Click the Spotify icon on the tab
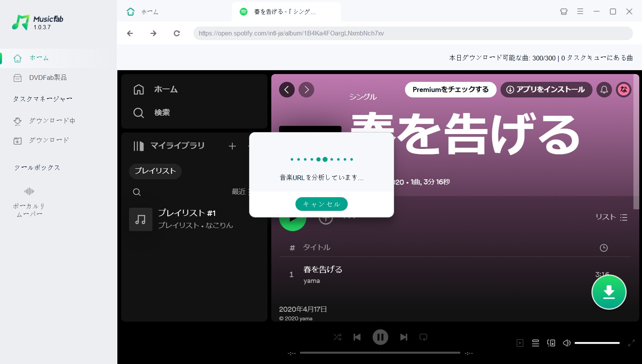642x364 pixels. 244,12
